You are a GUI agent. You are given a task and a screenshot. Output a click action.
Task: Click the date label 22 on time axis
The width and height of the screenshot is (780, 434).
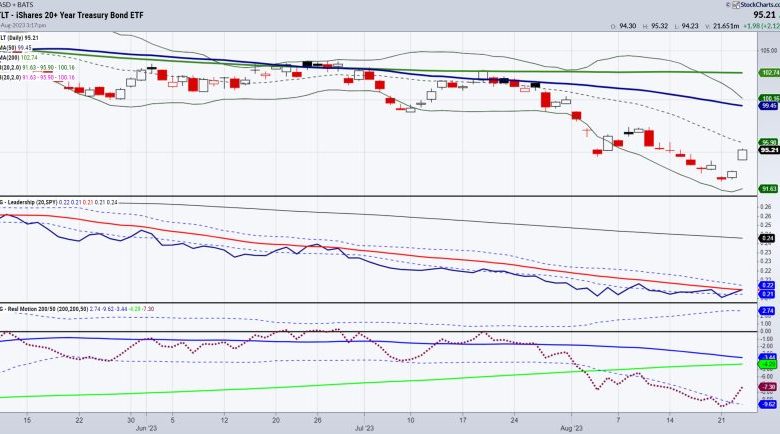pos(79,420)
